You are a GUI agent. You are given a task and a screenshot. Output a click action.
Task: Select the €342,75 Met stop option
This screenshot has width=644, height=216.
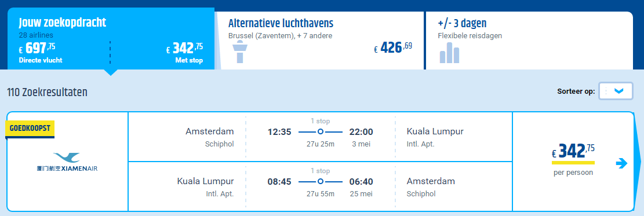click(x=184, y=52)
